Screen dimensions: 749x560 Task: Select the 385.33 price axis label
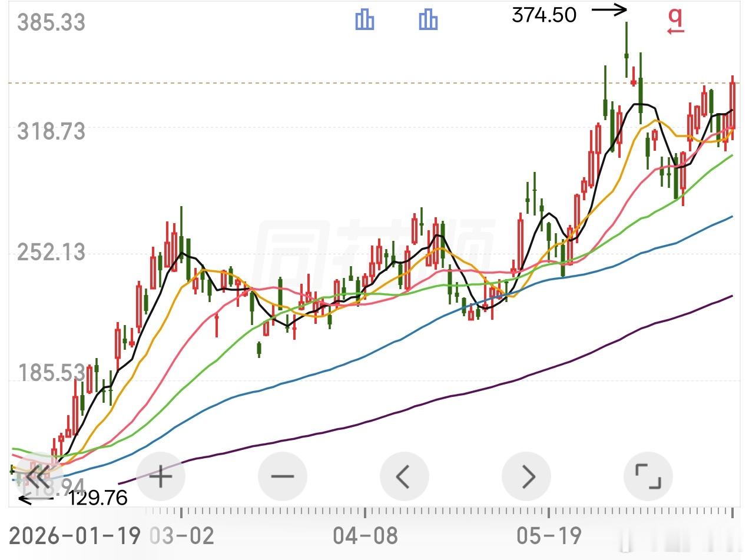(x=51, y=23)
